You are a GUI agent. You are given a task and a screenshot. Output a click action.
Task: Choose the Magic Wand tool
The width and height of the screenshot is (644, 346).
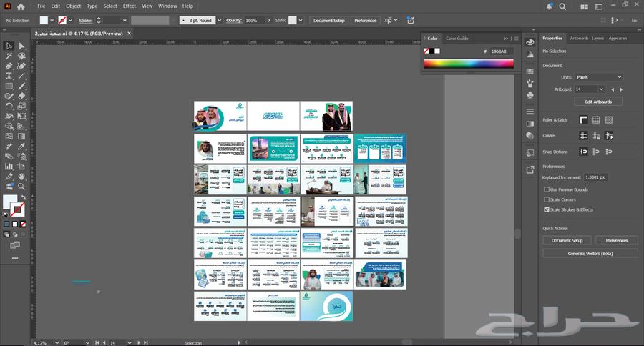click(x=9, y=56)
